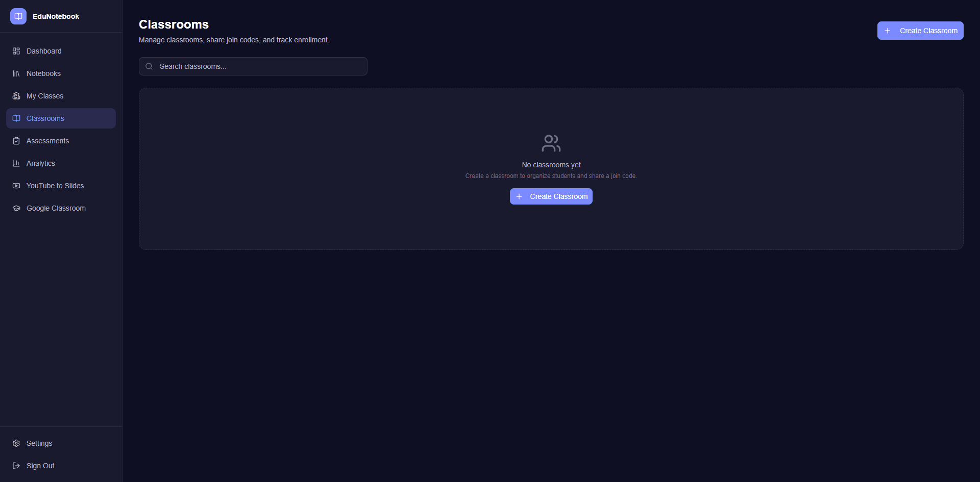Click the EduNotebook book logo icon
This screenshot has height=482, width=980.
pos(18,16)
